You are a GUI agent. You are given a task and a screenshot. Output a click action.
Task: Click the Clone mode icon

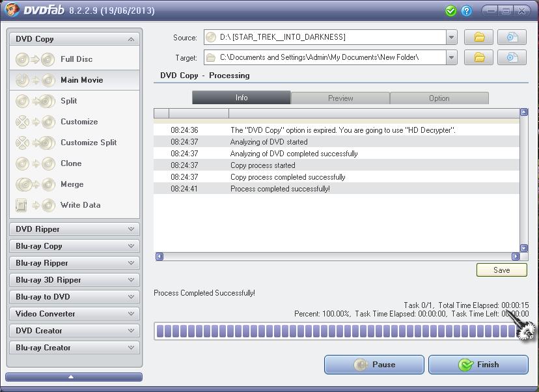[x=35, y=163]
